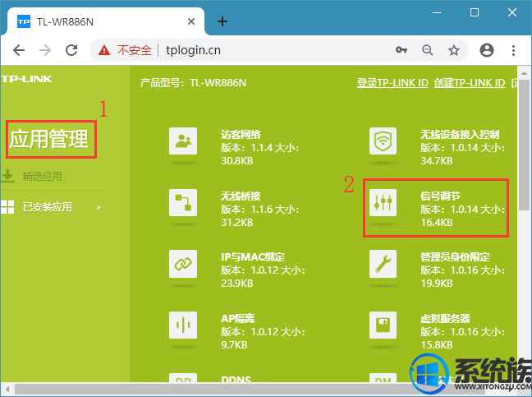
Task: Click the 无线桥接 app title
Action: (241, 196)
